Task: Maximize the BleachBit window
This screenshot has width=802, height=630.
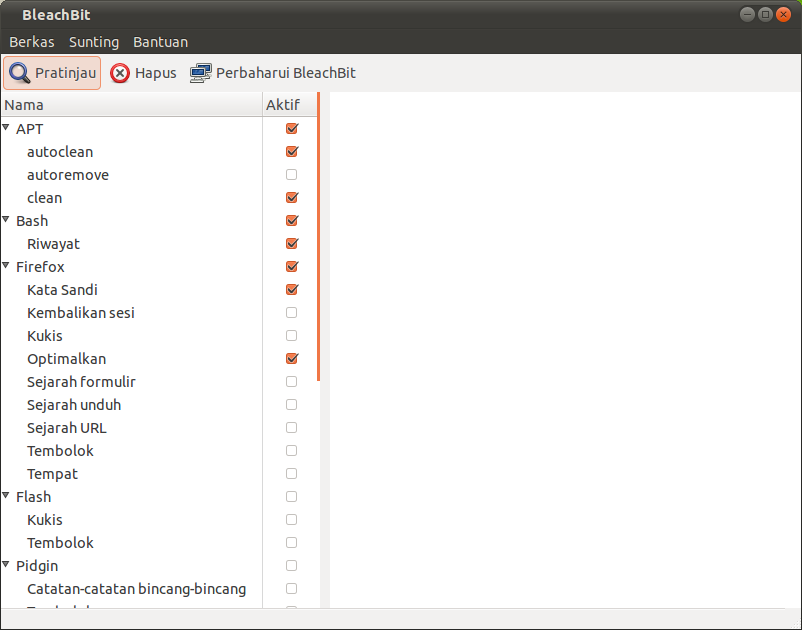Action: (765, 14)
